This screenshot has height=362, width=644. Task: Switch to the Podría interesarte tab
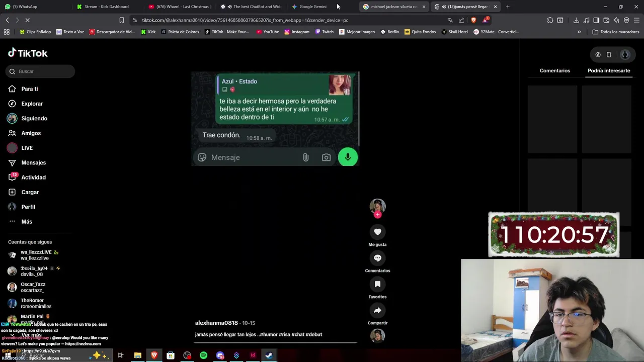609,71
